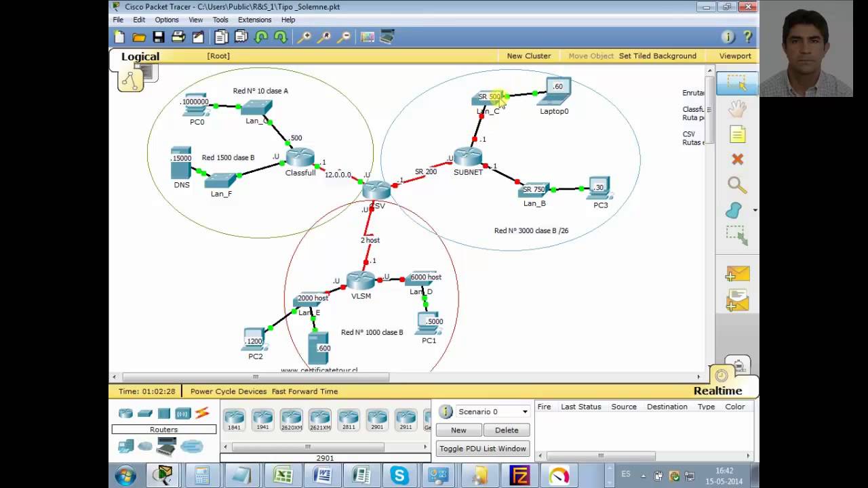This screenshot has height=488, width=868.
Task: Pick the 1841 router model
Action: pos(234,420)
